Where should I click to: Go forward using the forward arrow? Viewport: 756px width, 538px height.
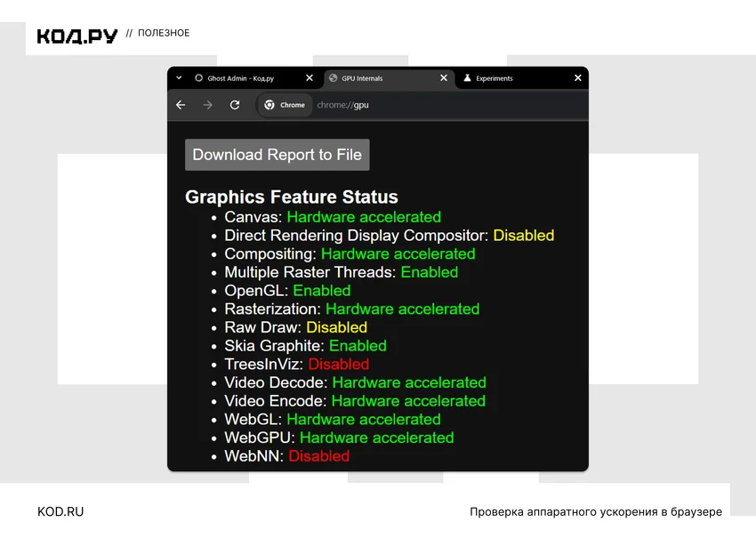pos(208,105)
